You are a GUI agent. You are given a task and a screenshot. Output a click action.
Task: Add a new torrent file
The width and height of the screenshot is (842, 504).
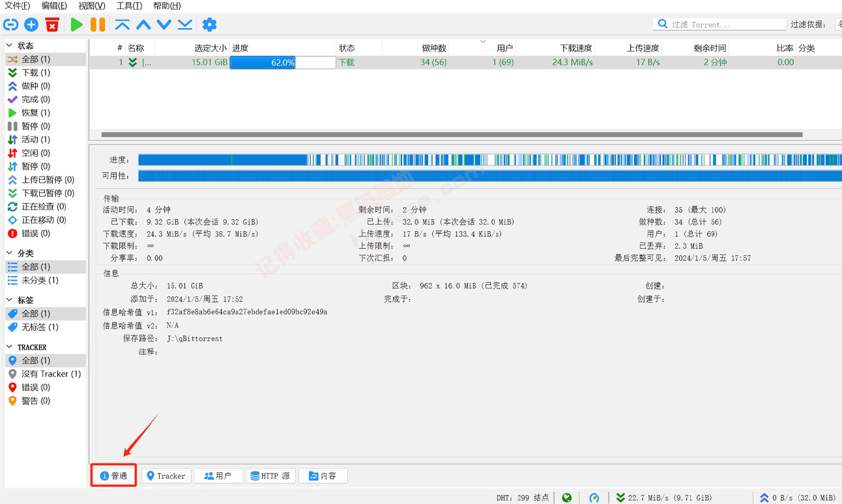click(x=31, y=24)
